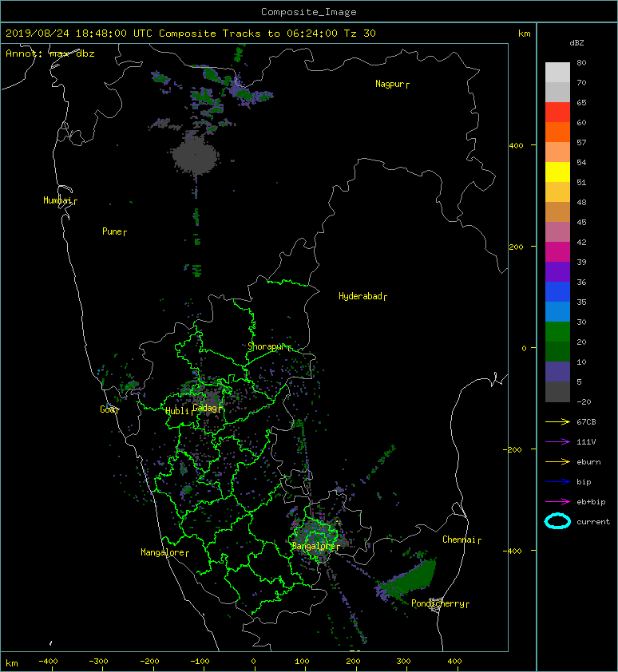
Task: Select the yellow 54 dBZ color swatch
Action: coord(557,172)
